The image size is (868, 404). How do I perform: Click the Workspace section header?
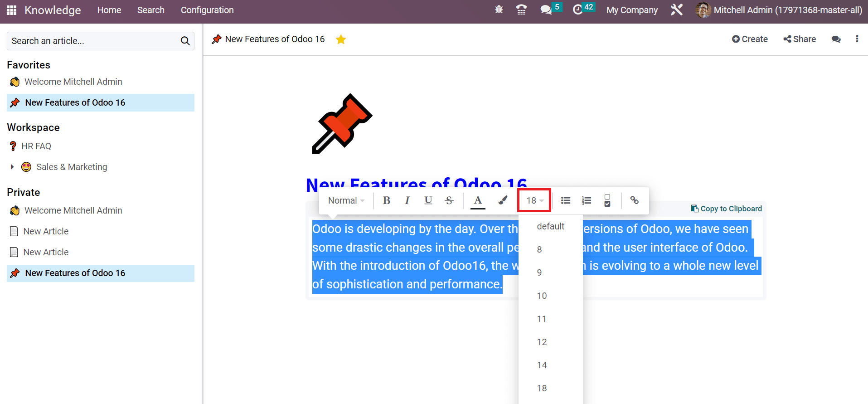point(33,127)
